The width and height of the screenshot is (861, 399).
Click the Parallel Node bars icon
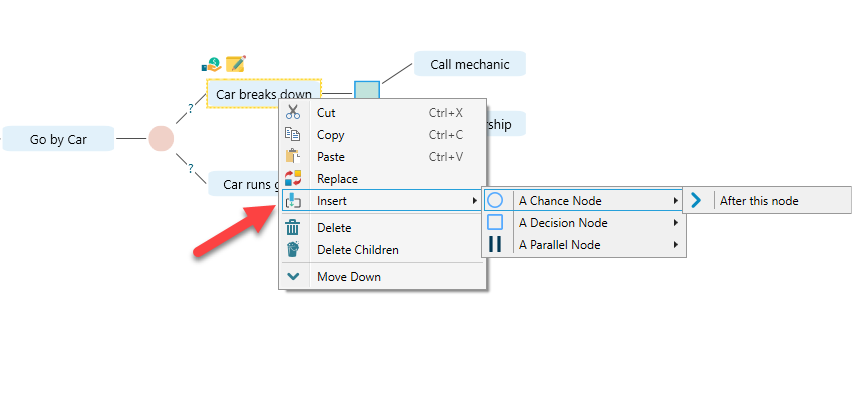point(495,244)
